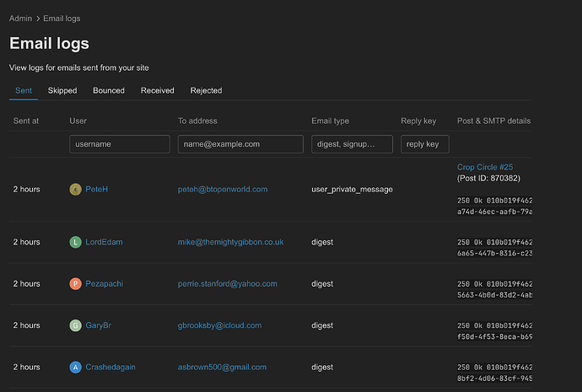Click the Sent at column header
582x392 pixels.
point(26,121)
